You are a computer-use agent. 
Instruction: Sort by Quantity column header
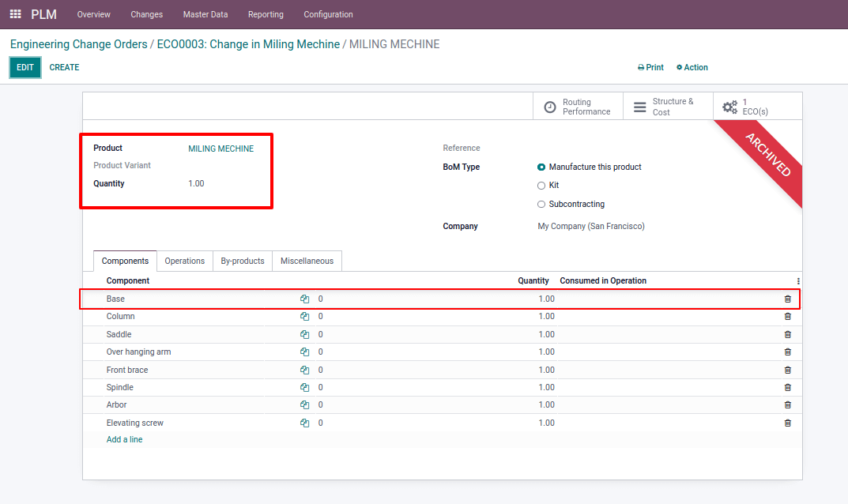[x=533, y=280]
